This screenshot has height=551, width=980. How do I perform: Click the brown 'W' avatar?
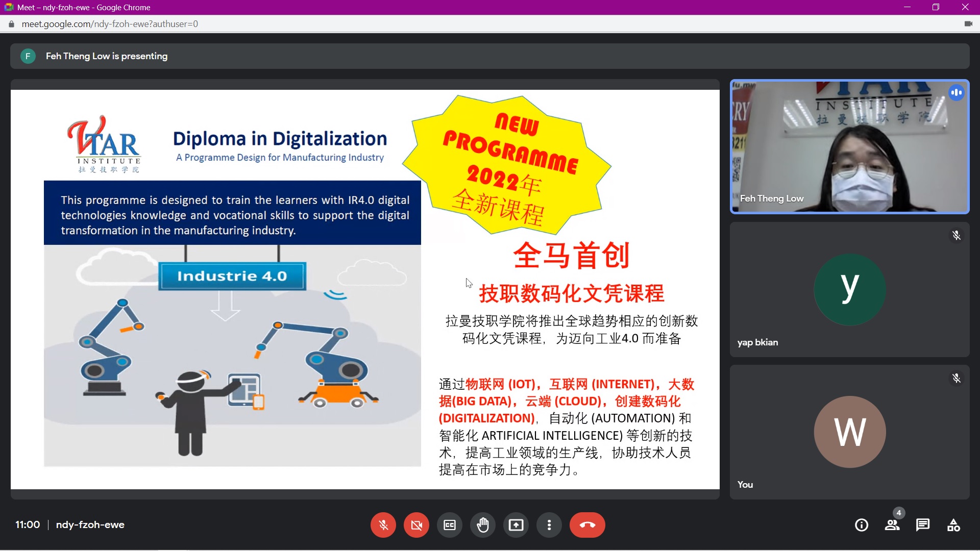(x=850, y=432)
